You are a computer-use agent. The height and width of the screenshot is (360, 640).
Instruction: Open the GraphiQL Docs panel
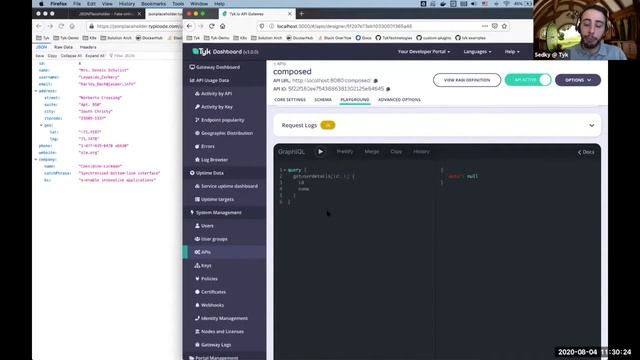click(x=586, y=152)
